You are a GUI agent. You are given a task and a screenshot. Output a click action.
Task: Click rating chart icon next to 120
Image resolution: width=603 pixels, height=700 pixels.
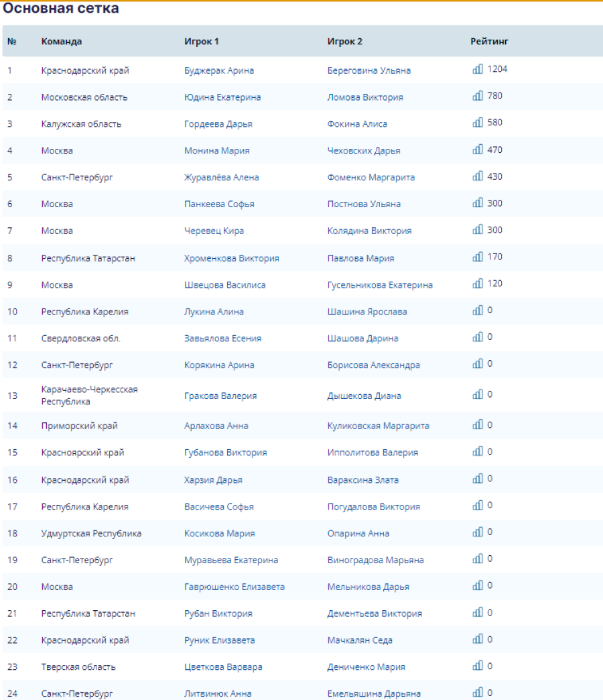point(477,284)
